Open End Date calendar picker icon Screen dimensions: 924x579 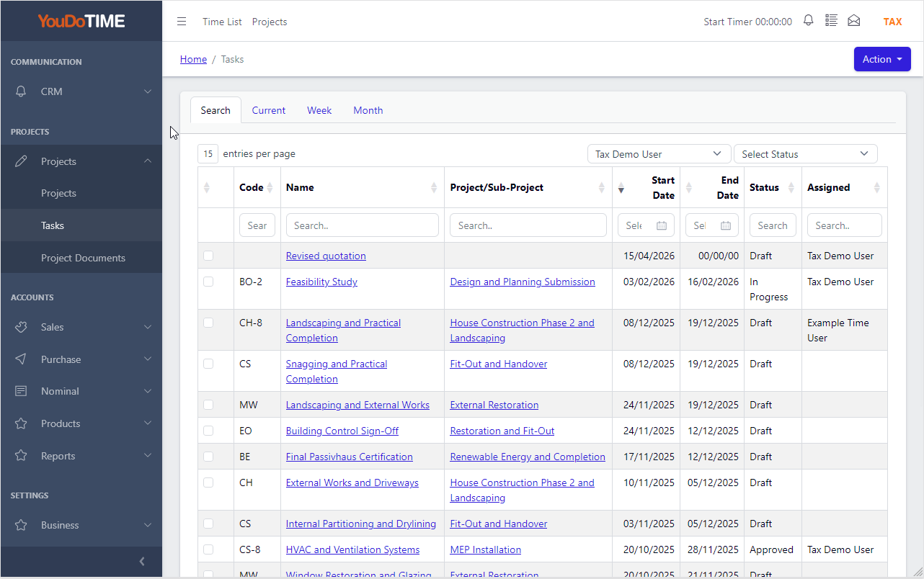point(726,225)
